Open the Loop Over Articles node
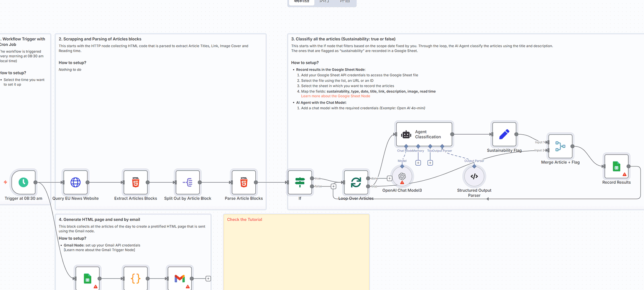Image resolution: width=644 pixels, height=290 pixels. pos(356,182)
